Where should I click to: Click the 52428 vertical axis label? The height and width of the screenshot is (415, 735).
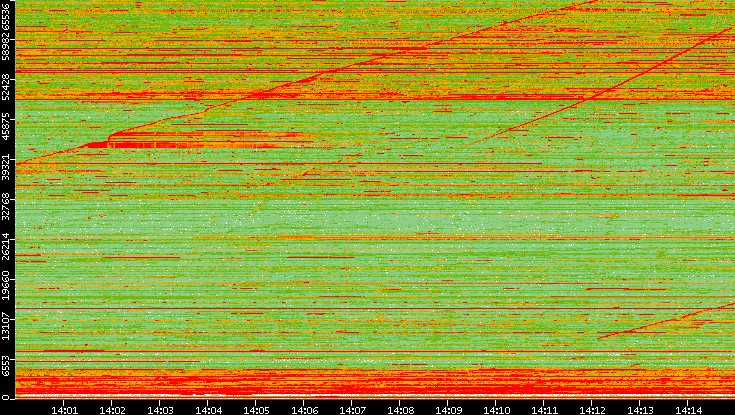coord(7,92)
